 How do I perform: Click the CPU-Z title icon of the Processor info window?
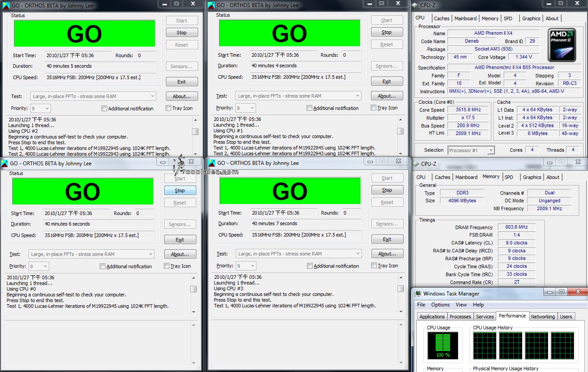click(x=415, y=5)
